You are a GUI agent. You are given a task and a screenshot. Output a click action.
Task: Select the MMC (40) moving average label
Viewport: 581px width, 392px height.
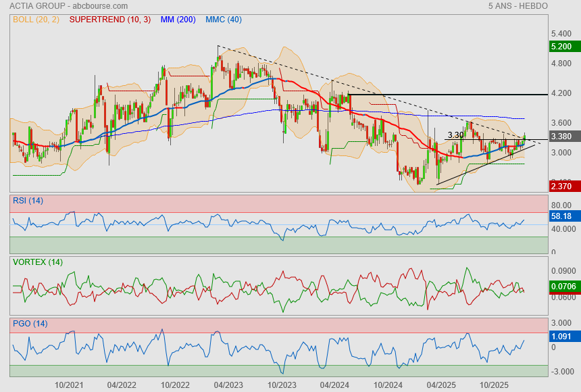224,20
